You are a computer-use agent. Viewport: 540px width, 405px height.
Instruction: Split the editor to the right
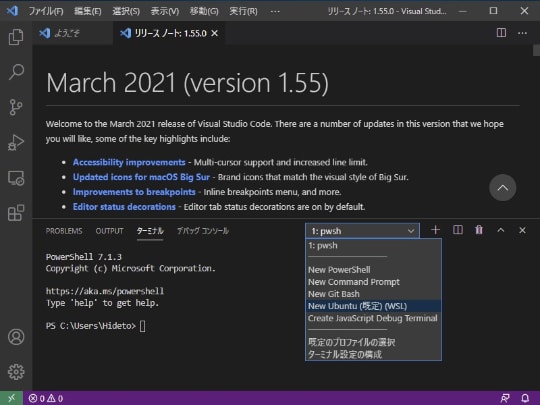pos(501,33)
